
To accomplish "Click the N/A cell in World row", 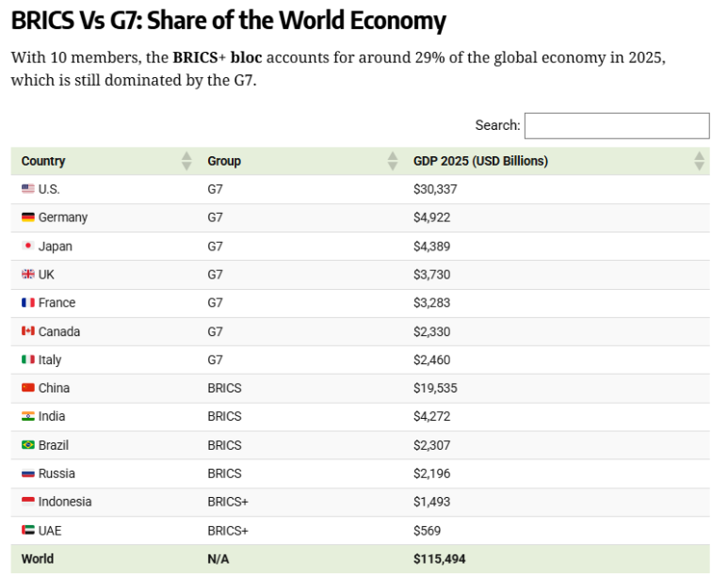I will (x=218, y=559).
